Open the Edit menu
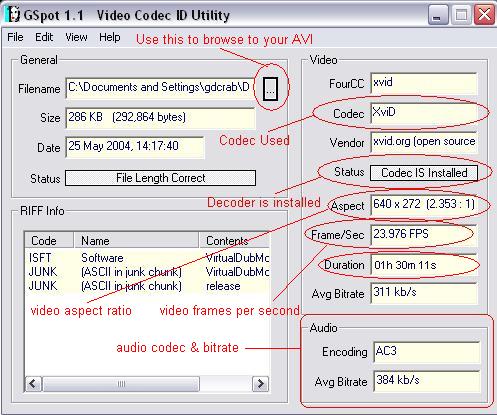Image resolution: width=497 pixels, height=415 pixels. (x=44, y=37)
